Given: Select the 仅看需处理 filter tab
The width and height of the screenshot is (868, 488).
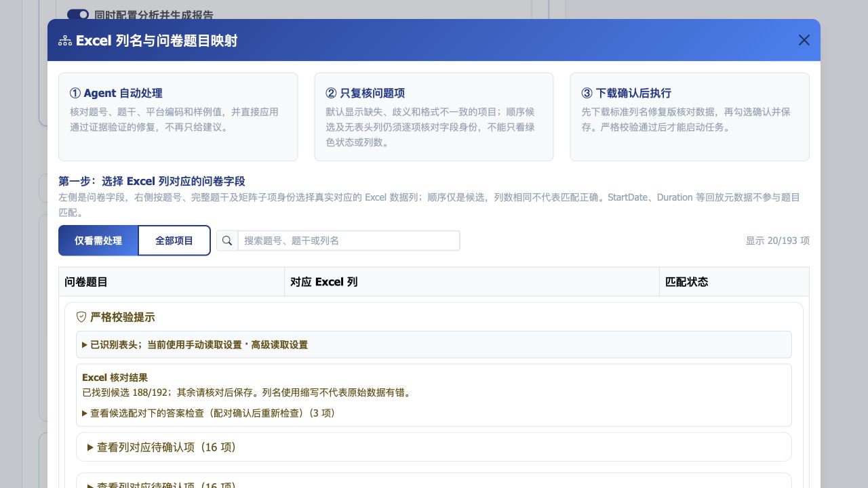Looking at the screenshot, I should 98,241.
